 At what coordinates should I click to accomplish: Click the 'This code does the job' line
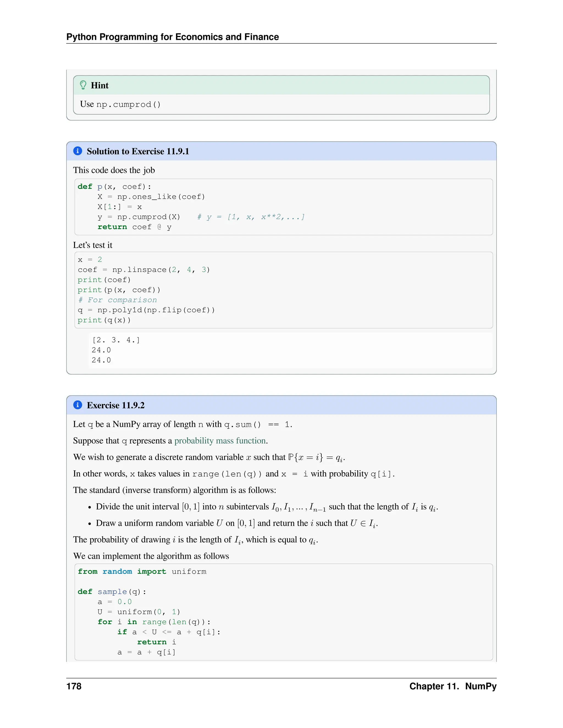114,170
